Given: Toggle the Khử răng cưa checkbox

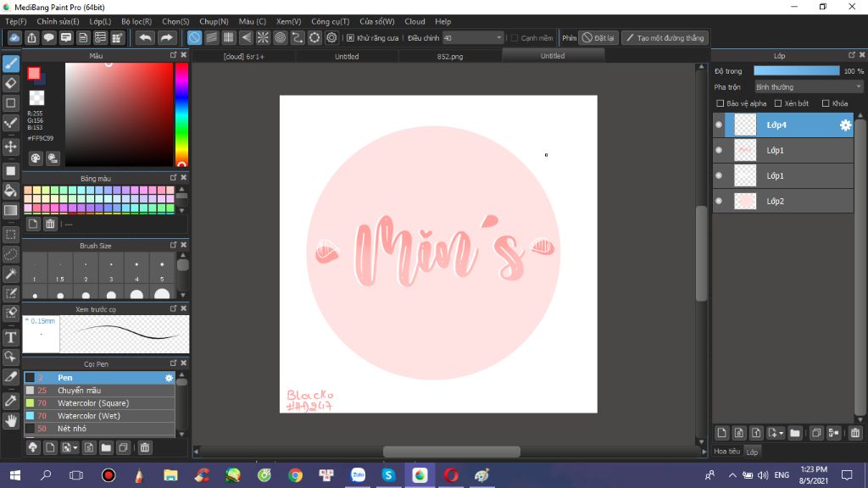Looking at the screenshot, I should [350, 38].
